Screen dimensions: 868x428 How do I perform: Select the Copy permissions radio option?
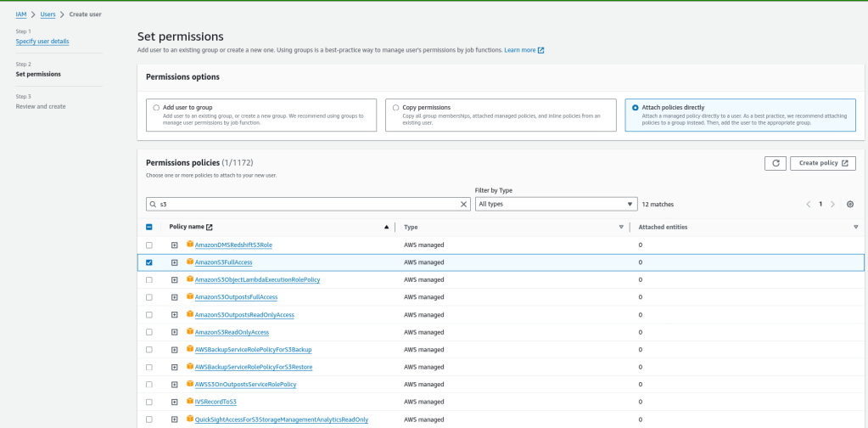click(x=395, y=108)
